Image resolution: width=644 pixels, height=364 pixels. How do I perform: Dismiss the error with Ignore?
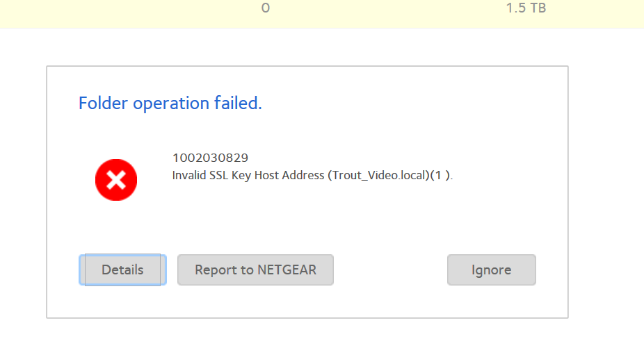click(x=491, y=270)
